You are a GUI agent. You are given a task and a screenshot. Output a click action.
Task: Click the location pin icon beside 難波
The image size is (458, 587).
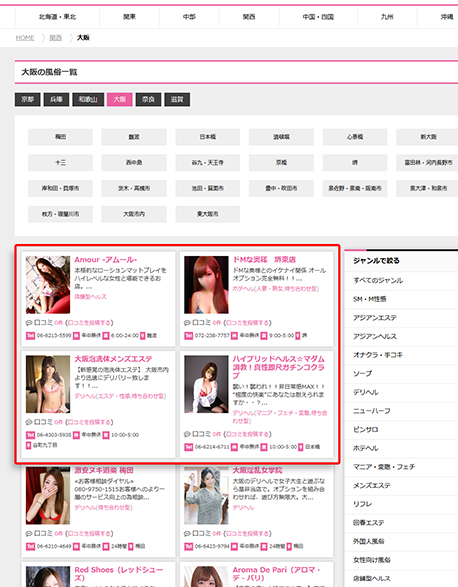tap(143, 336)
